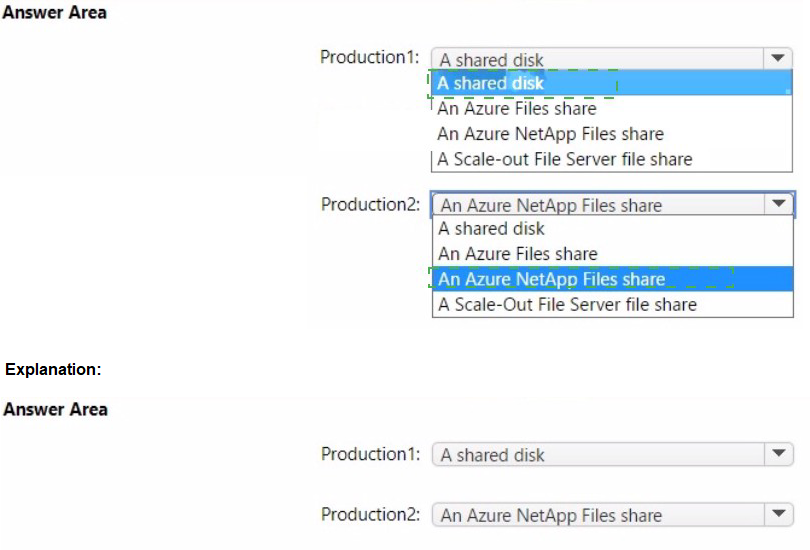
Task: Click the Production1 label beside the open list
Action: 369,57
